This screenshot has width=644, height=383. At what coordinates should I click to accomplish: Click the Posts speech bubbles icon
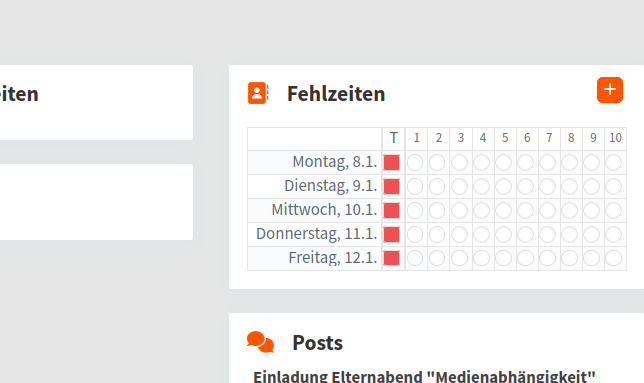[260, 342]
